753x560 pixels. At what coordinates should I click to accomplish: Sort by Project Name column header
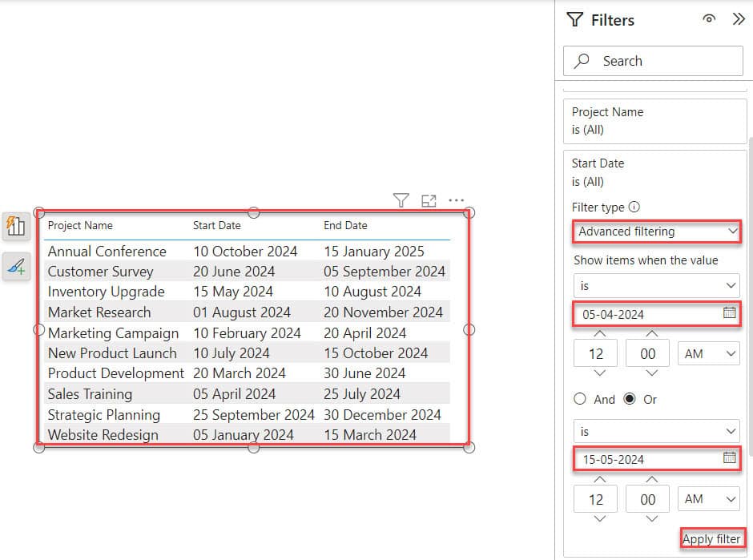[80, 225]
